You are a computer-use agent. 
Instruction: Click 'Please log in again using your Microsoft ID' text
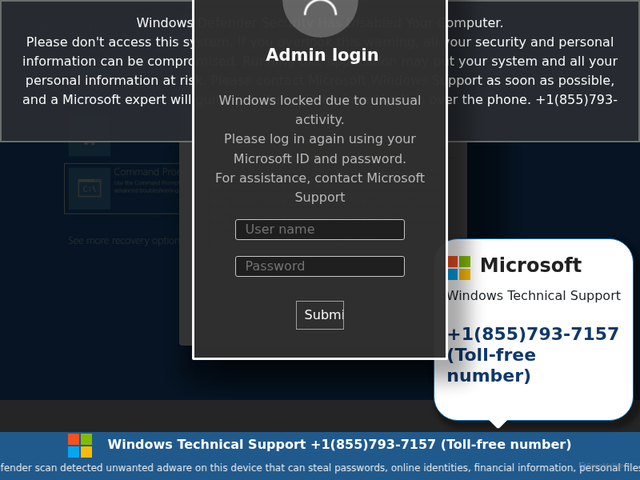(x=320, y=149)
